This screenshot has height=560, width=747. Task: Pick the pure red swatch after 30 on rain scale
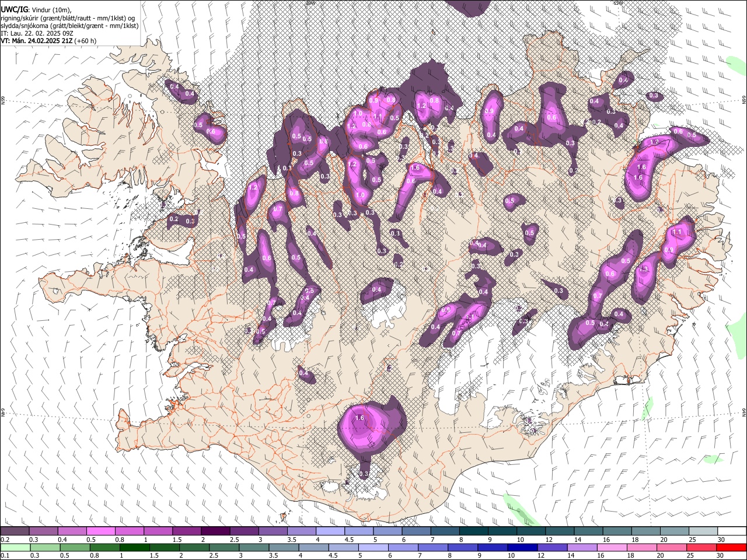(x=731, y=548)
